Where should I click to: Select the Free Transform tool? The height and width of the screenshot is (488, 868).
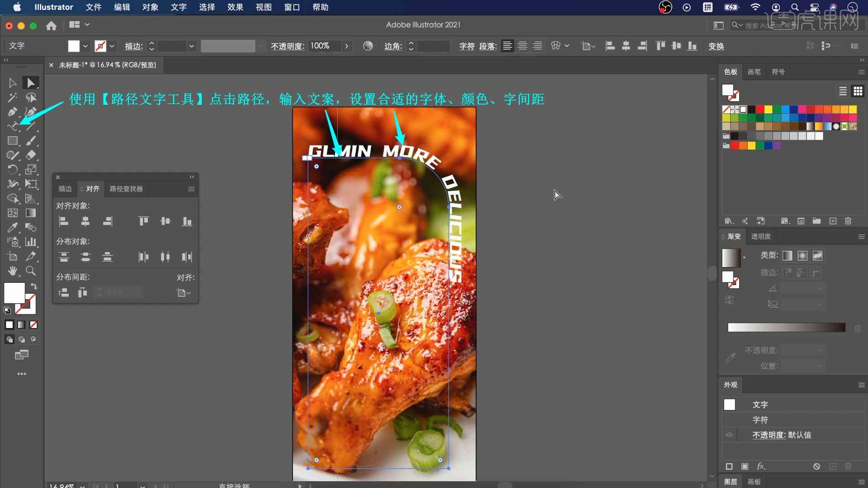(31, 184)
